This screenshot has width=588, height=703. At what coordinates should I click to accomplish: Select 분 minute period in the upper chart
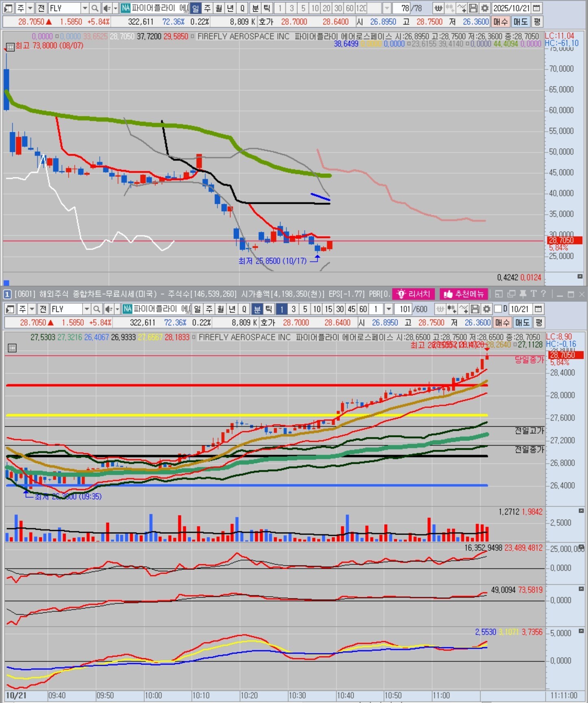pyautogui.click(x=255, y=8)
